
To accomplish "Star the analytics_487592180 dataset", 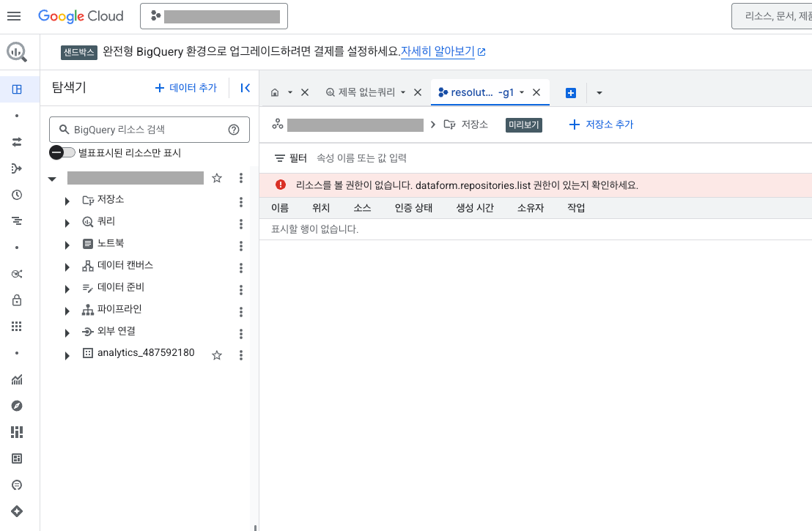I will click(217, 355).
